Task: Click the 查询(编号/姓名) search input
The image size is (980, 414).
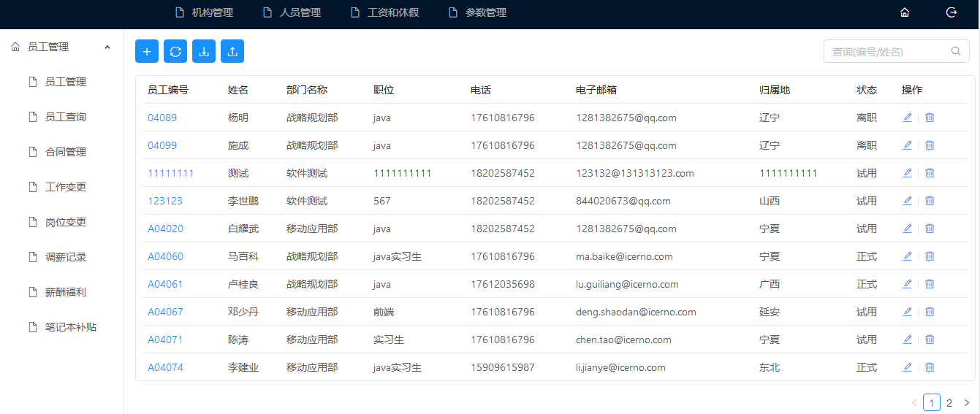Action: (x=897, y=51)
